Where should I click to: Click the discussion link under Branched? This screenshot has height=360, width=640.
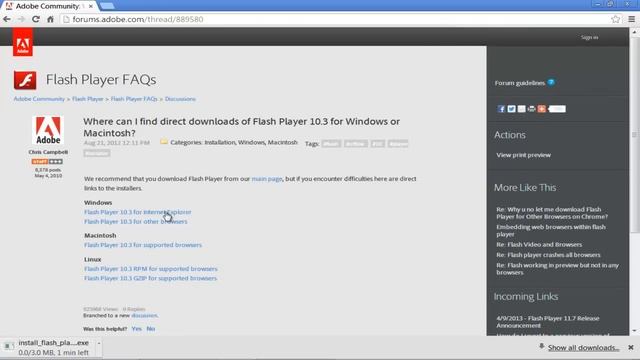(x=144, y=316)
